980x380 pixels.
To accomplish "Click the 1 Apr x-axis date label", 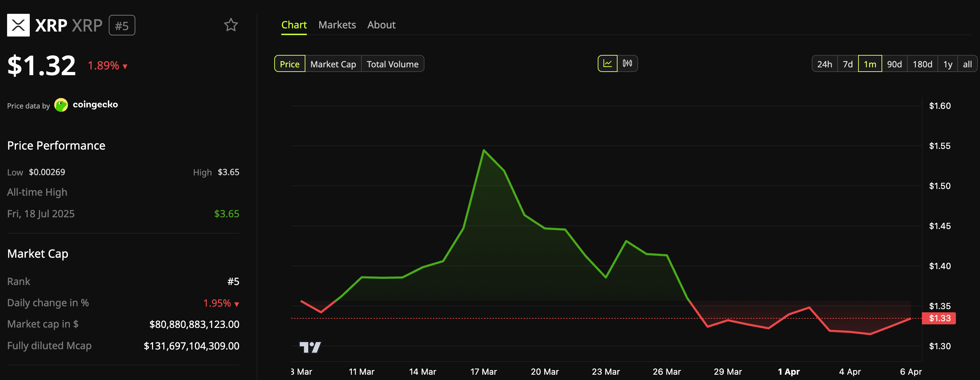I will point(789,371).
